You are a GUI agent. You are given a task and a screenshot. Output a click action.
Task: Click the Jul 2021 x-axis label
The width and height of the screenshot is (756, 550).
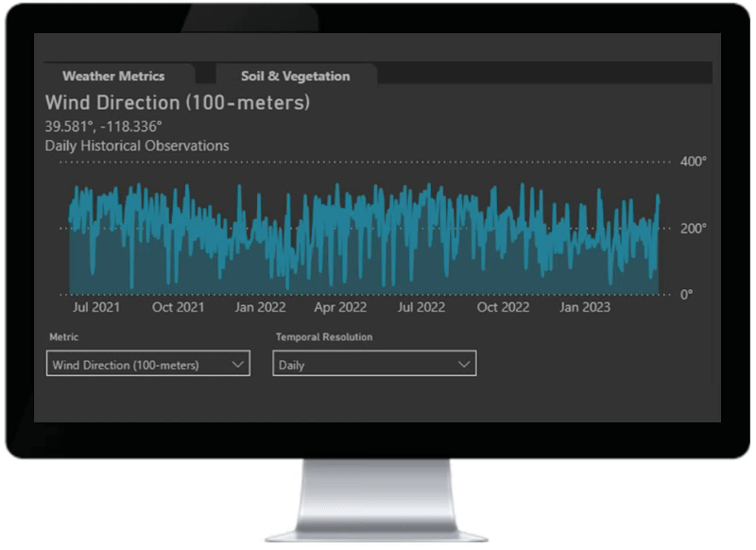click(x=96, y=307)
